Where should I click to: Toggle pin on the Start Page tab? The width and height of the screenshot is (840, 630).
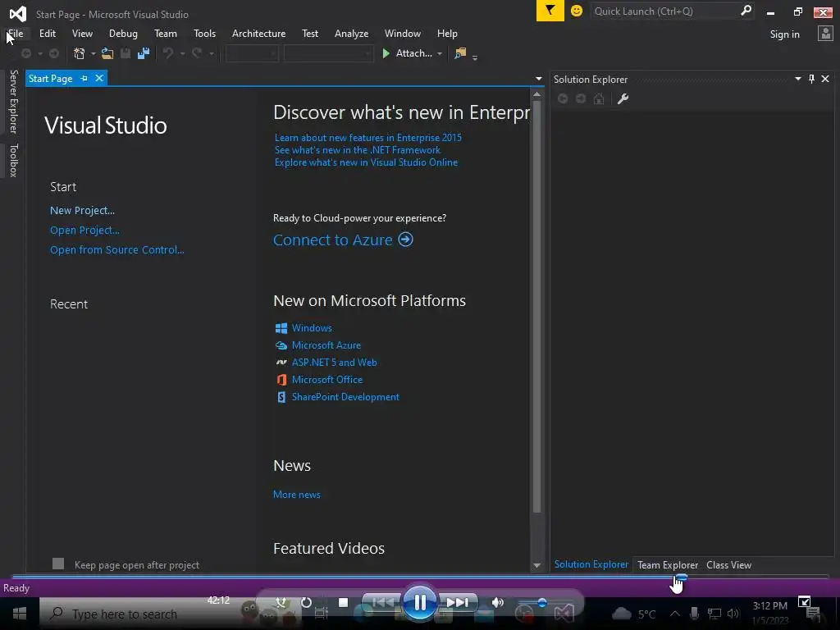click(x=84, y=78)
